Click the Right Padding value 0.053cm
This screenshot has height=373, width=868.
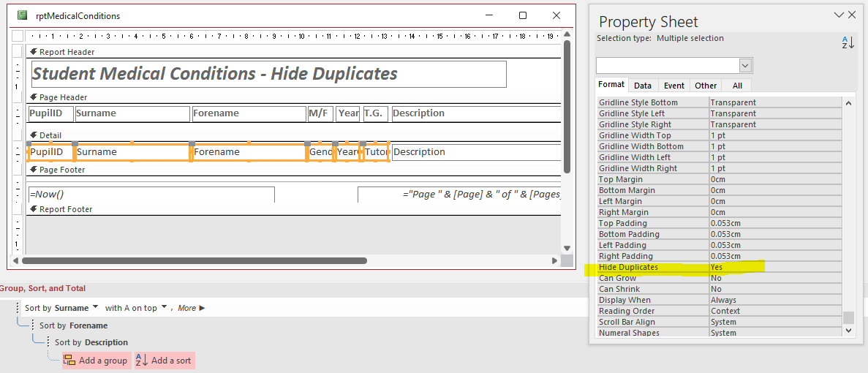coord(776,256)
